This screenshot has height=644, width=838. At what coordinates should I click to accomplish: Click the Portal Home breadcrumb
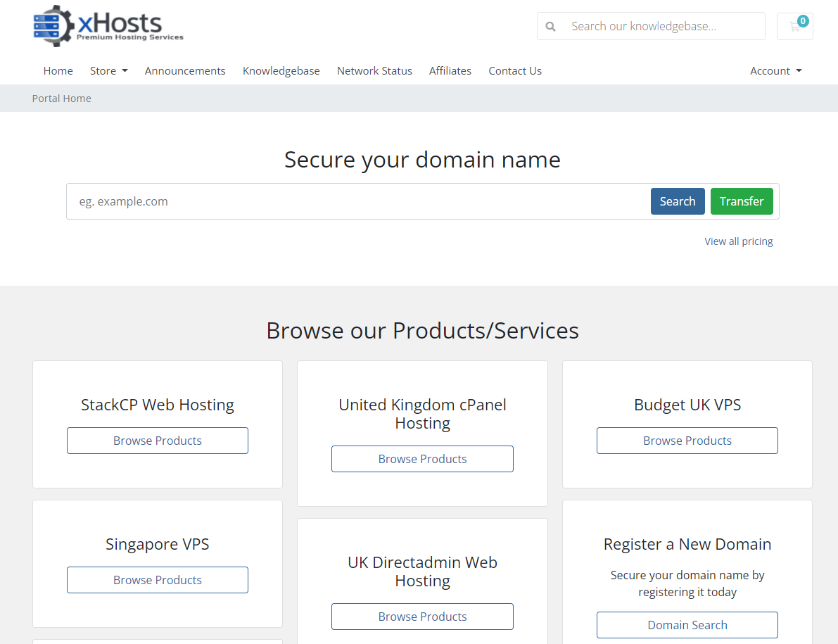[x=61, y=98]
